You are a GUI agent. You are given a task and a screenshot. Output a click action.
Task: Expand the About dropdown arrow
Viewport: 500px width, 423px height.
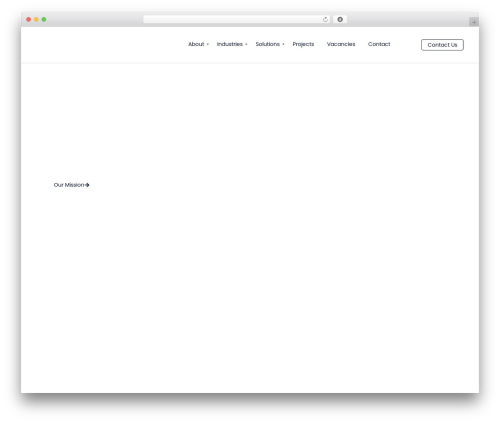pos(208,44)
